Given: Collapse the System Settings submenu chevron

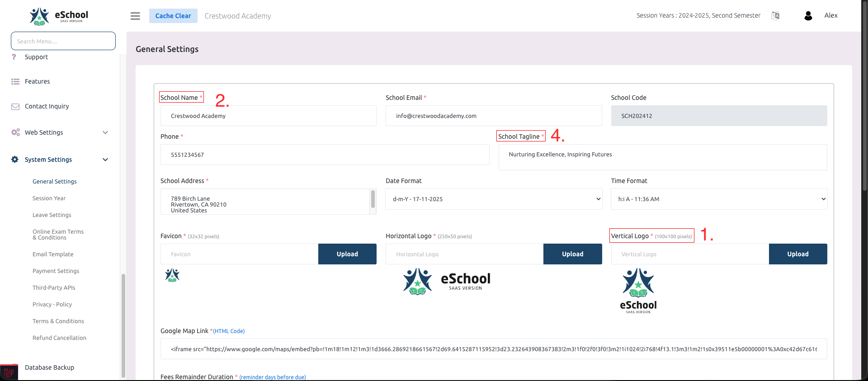Looking at the screenshot, I should (x=105, y=160).
